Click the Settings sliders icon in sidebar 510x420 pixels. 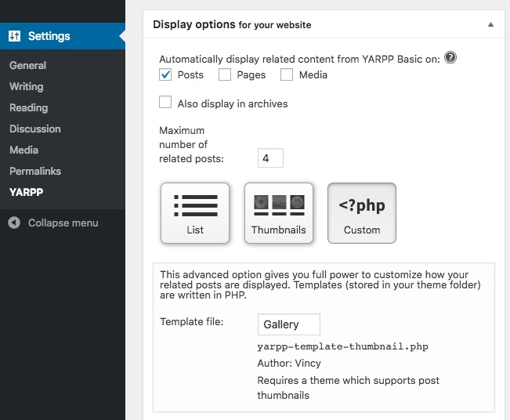point(14,36)
